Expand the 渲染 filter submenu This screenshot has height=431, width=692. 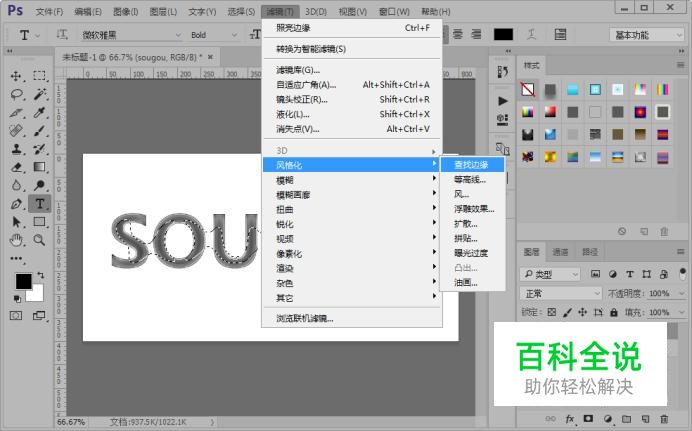352,268
